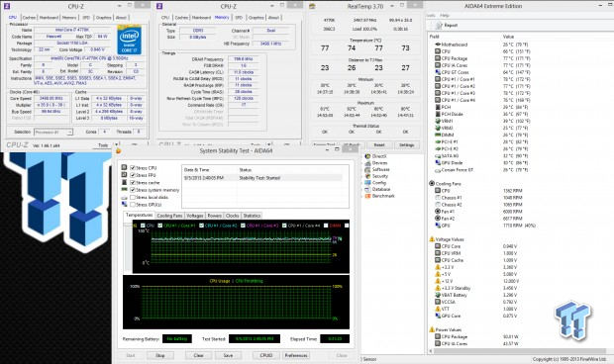Image resolution: width=614 pixels, height=364 pixels.
Task: Open the Cooling Fans tab in Stability Test
Action: [x=169, y=216]
